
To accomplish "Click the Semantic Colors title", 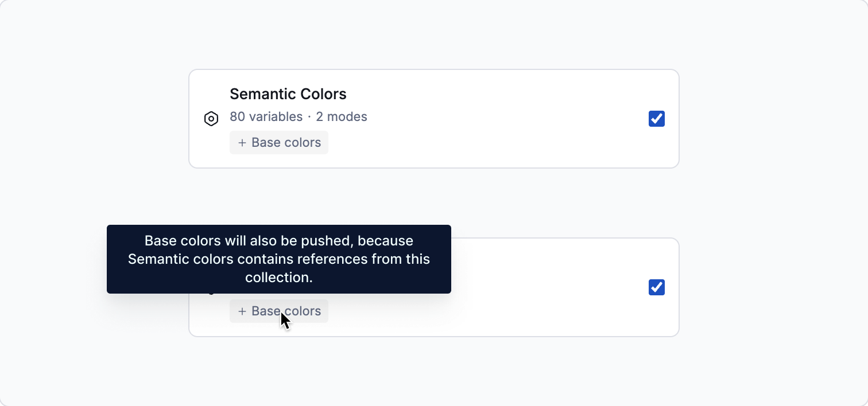I will point(288,93).
